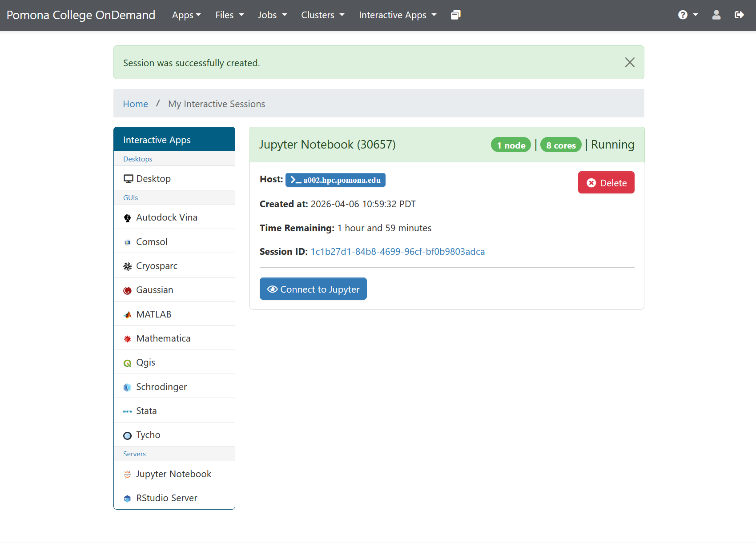Click the 'Jupyter Notebook (30657)' title
Image resolution: width=756 pixels, height=547 pixels.
[x=327, y=145]
